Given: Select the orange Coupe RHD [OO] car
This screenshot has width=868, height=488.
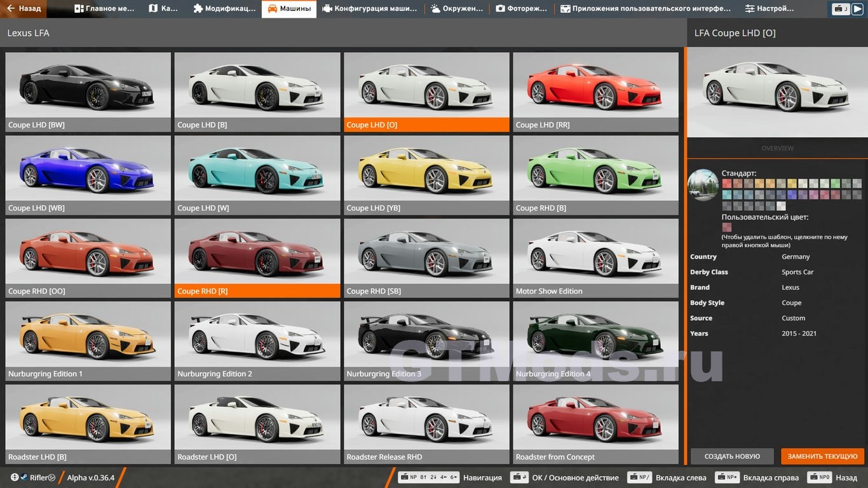Looking at the screenshot, I should [x=88, y=258].
